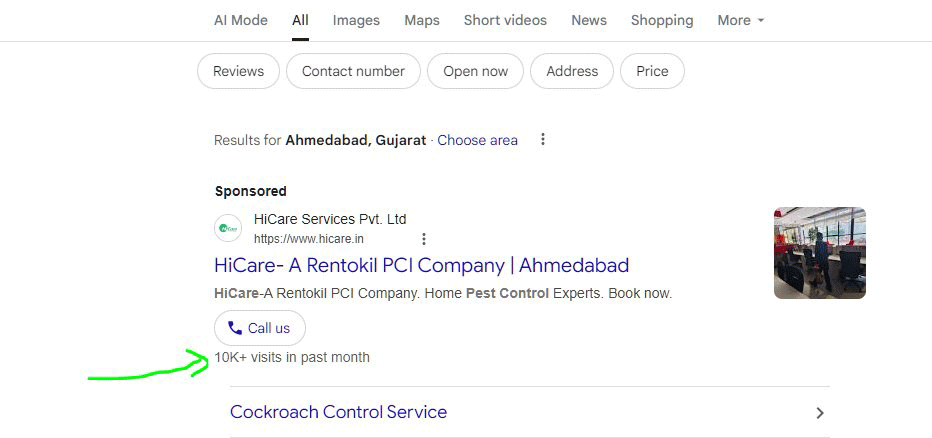The height and width of the screenshot is (438, 932).
Task: Select the News tab
Action: click(x=589, y=20)
